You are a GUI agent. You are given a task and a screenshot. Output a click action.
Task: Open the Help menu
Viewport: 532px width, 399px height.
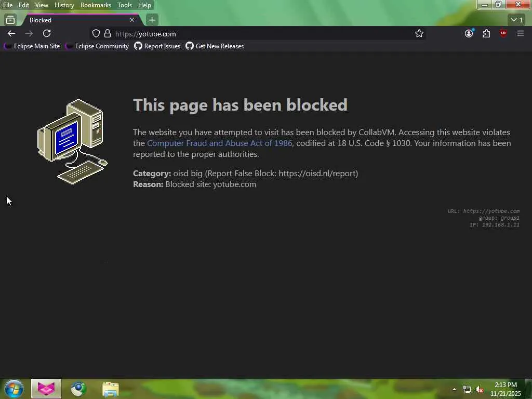(x=144, y=5)
